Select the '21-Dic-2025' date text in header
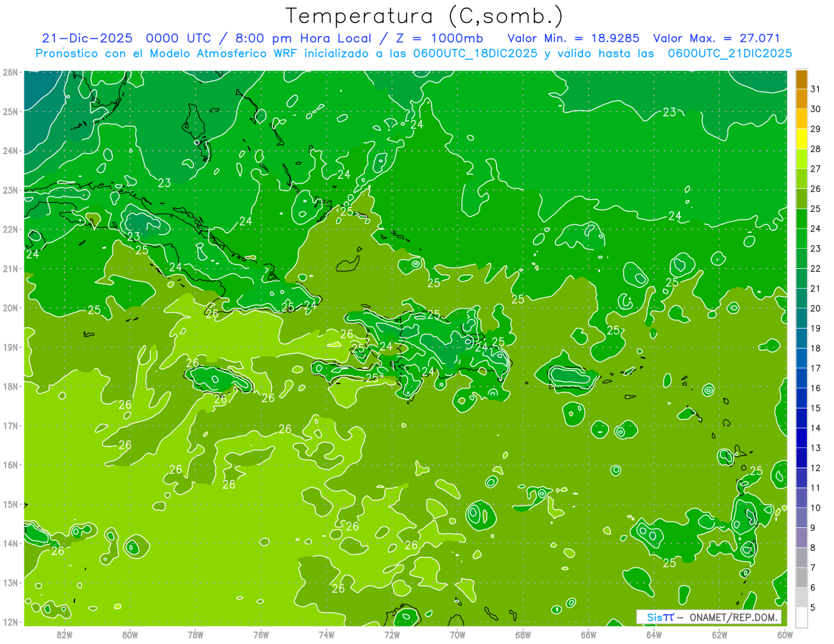This screenshot has height=644, width=834. tap(88, 38)
